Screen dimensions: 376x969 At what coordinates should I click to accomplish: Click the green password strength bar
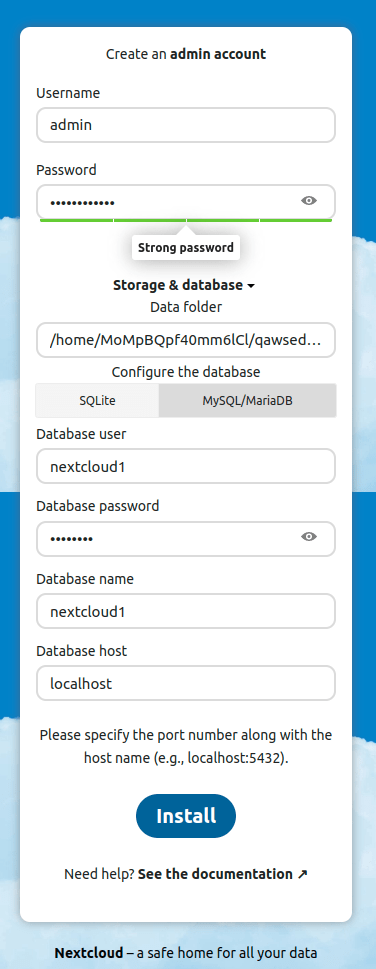(x=186, y=220)
